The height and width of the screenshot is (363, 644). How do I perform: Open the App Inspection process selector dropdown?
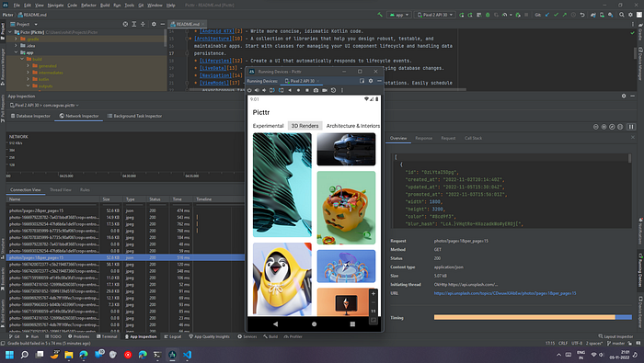click(x=44, y=106)
